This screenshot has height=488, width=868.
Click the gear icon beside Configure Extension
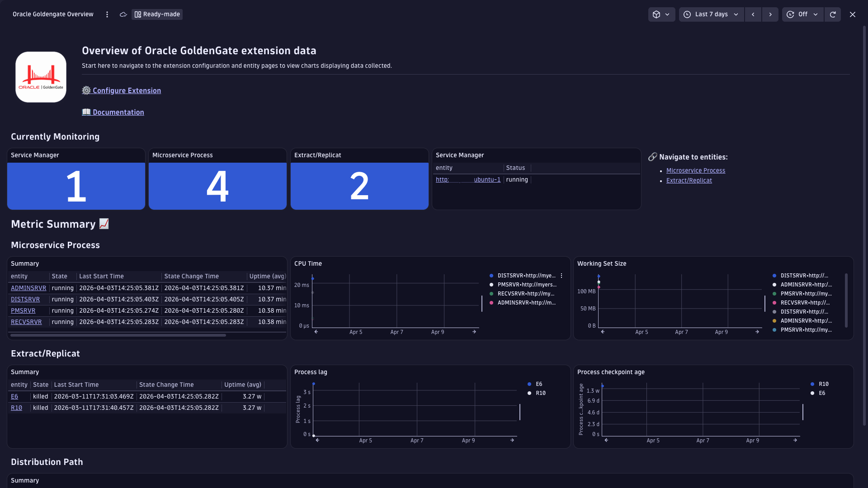(86, 90)
